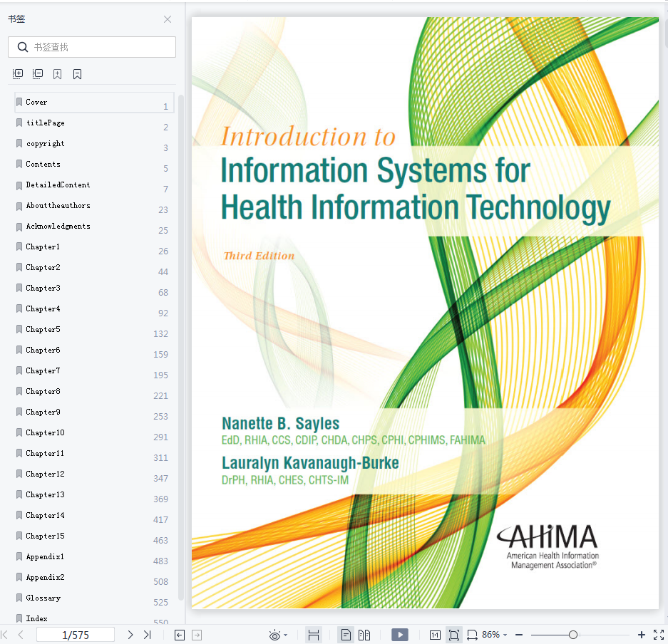This screenshot has width=668, height=644.
Task: Jump to Chapter7 bookmark
Action: (x=94, y=370)
